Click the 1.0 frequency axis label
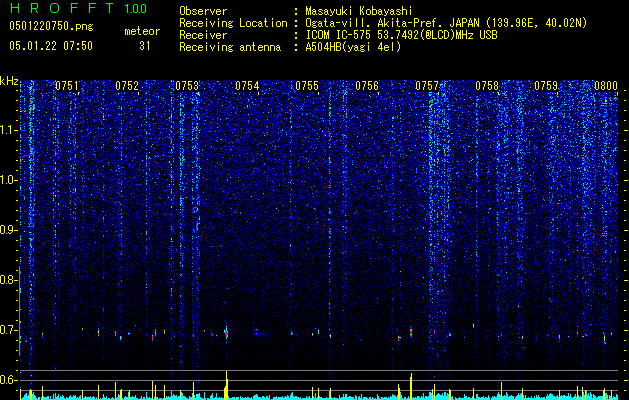The width and height of the screenshot is (629, 400). [8, 180]
